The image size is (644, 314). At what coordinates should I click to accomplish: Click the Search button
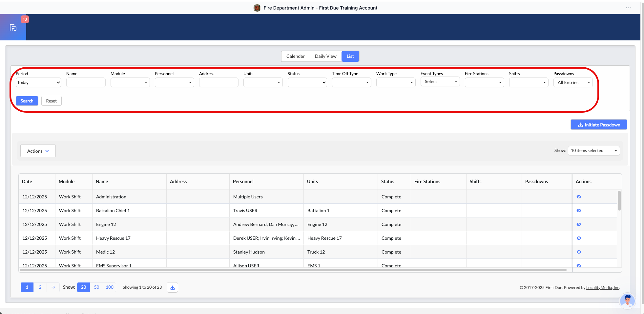pyautogui.click(x=27, y=101)
